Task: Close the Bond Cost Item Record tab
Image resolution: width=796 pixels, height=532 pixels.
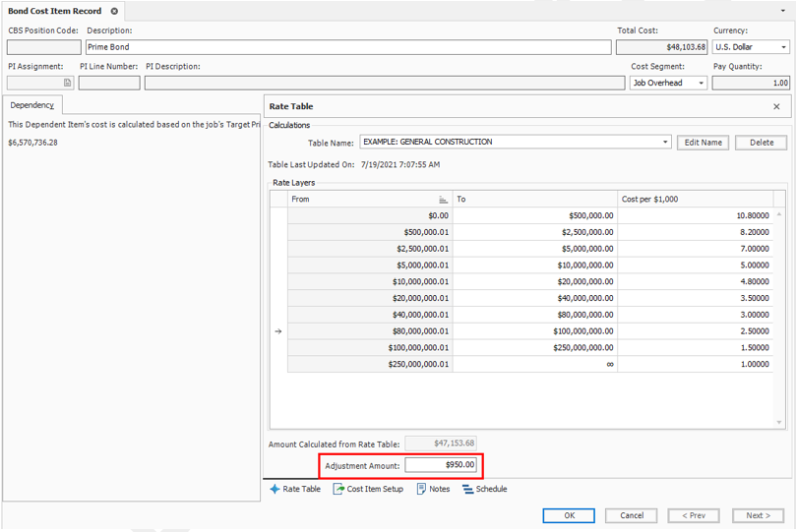Action: [114, 11]
